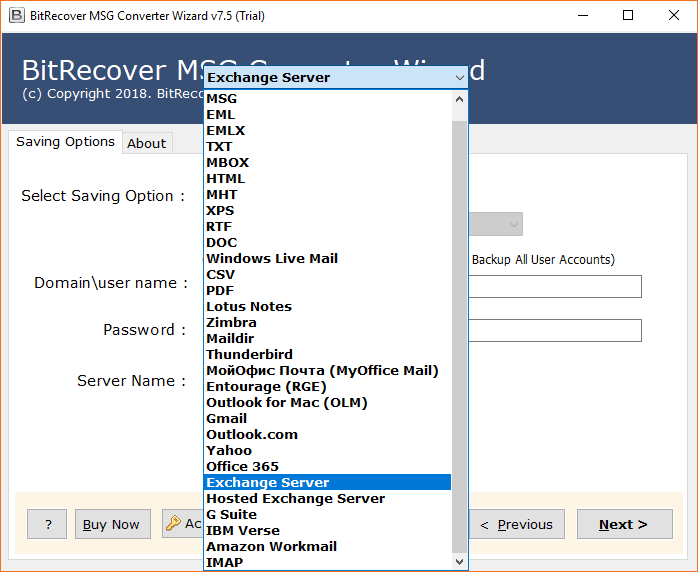The width and height of the screenshot is (698, 572).
Task: Pick Entourage (RGE) format
Action: tap(327, 387)
